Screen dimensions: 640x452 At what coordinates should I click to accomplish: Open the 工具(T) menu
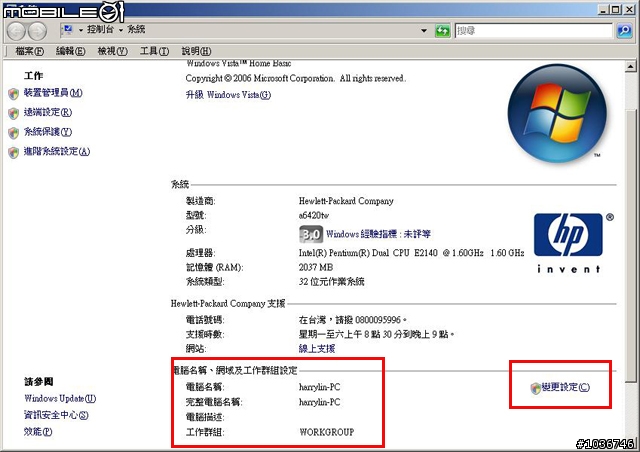click(154, 51)
